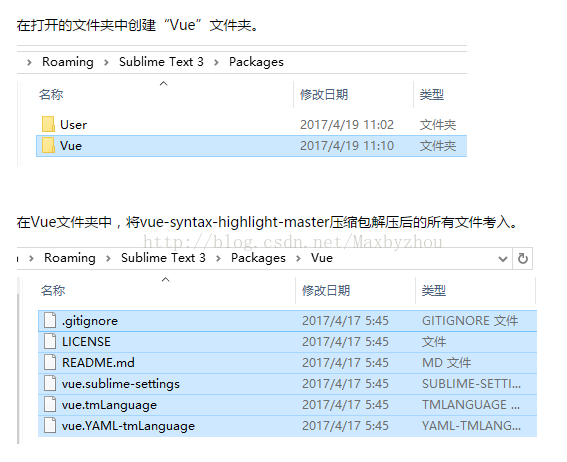Click the vue.sublime-settings file icon

pyautogui.click(x=50, y=383)
